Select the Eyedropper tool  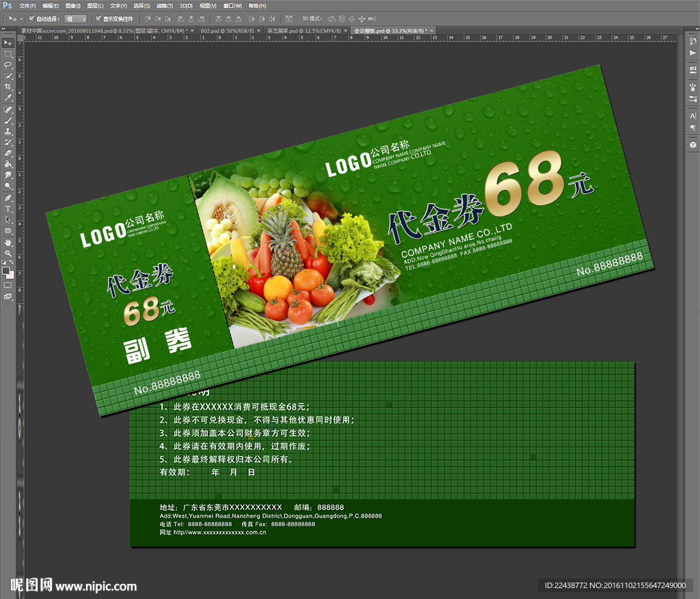[8, 98]
